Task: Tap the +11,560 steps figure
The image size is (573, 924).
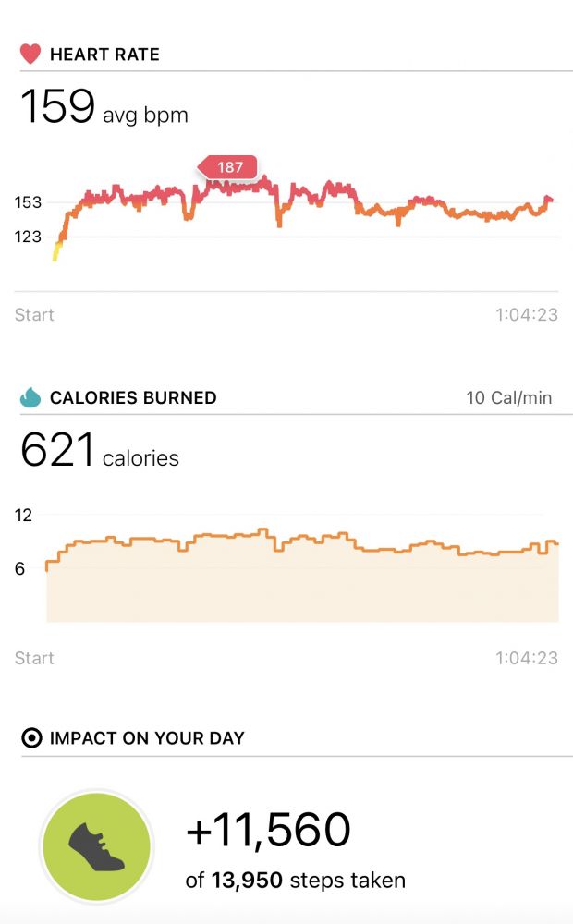Action: pos(268,830)
